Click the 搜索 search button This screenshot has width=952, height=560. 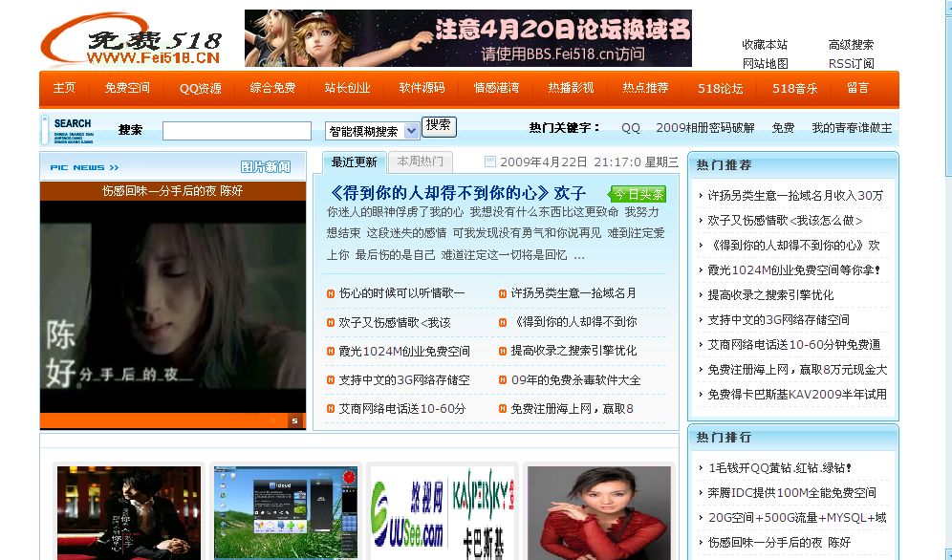[x=439, y=125]
